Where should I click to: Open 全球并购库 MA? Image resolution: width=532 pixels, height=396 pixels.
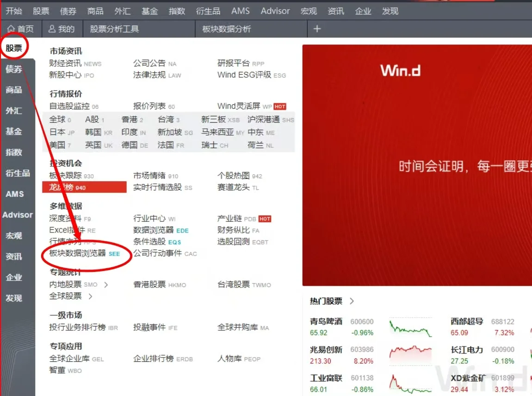coord(243,327)
